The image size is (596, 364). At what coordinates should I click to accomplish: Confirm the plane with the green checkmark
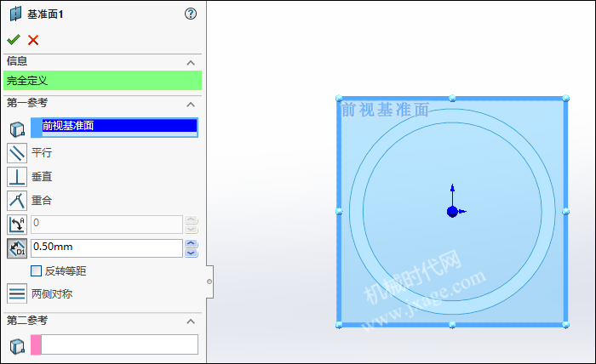[14, 39]
